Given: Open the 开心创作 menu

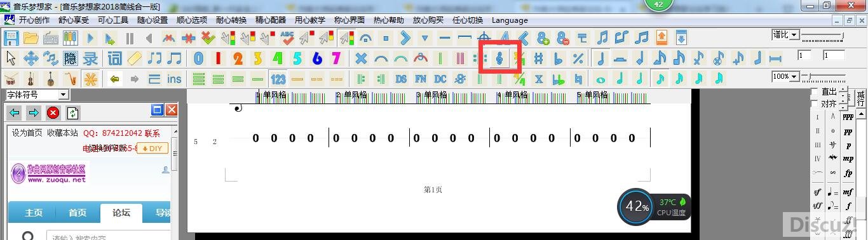Looking at the screenshot, I should click(x=34, y=20).
